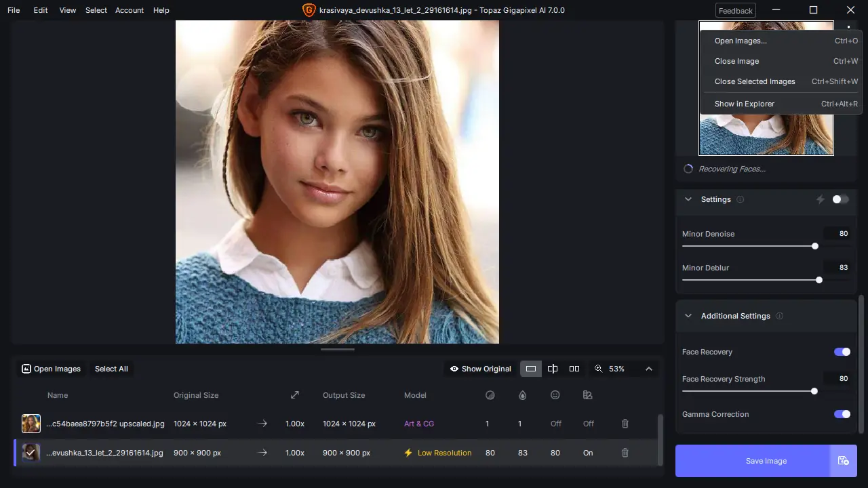The image size is (868, 488).
Task: Click the face recovery smiley column icon
Action: point(555,395)
